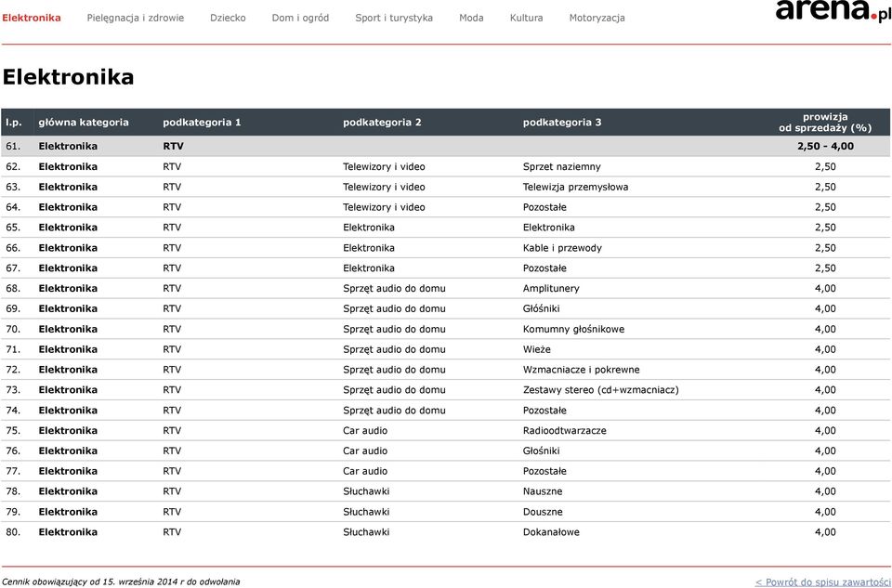Click Telewizory i video in row 64
This screenshot has width=892, height=588.
coord(384,207)
